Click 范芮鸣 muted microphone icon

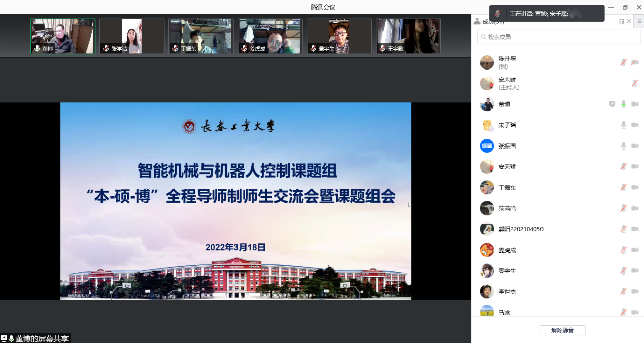point(623,208)
